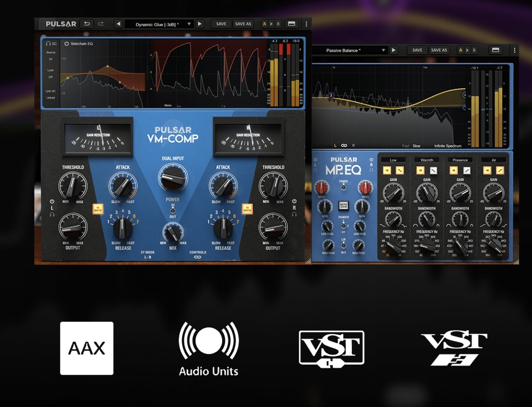Toggle the right channel power icon in VM-Comp

click(x=294, y=201)
